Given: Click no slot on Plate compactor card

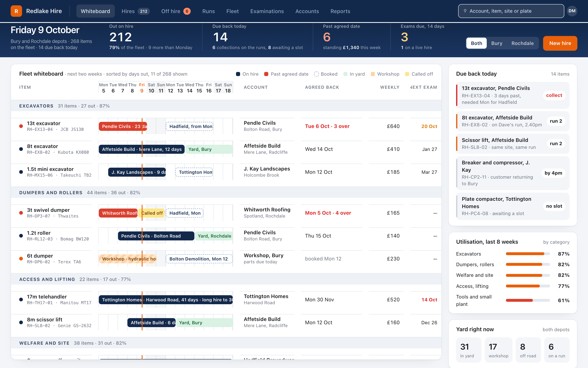Looking at the screenshot, I should click(554, 206).
